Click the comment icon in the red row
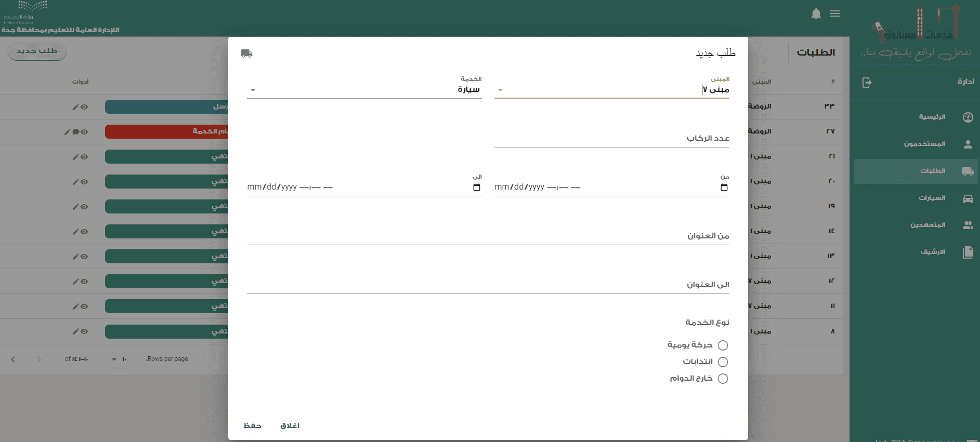980x442 pixels. 76,132
